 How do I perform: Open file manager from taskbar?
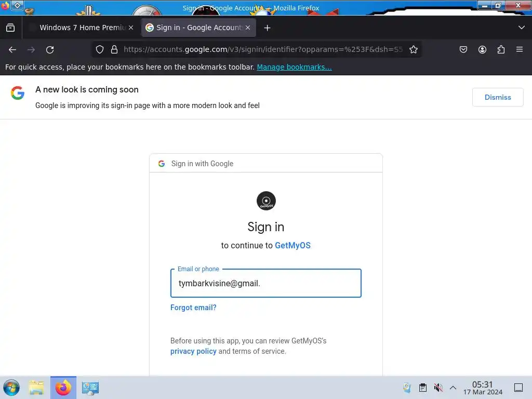(36, 388)
